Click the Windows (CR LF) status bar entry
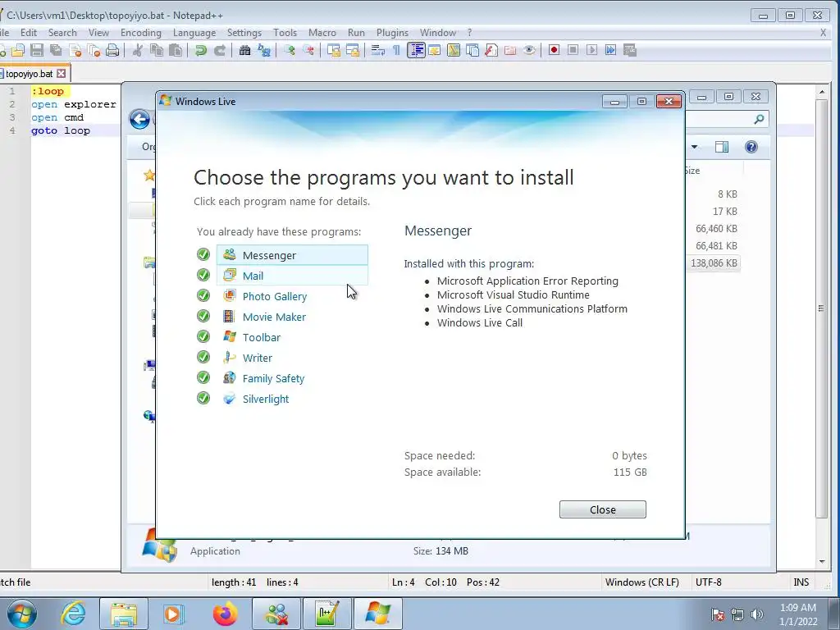 [641, 582]
